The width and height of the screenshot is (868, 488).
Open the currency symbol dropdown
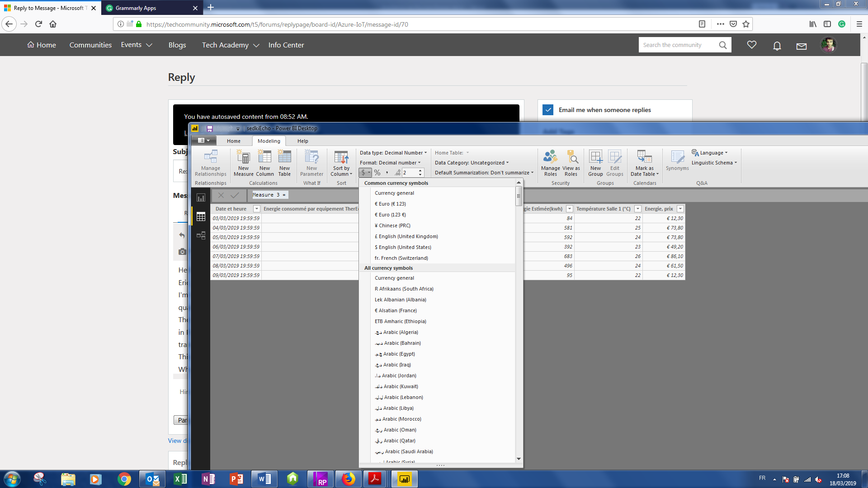click(x=365, y=173)
